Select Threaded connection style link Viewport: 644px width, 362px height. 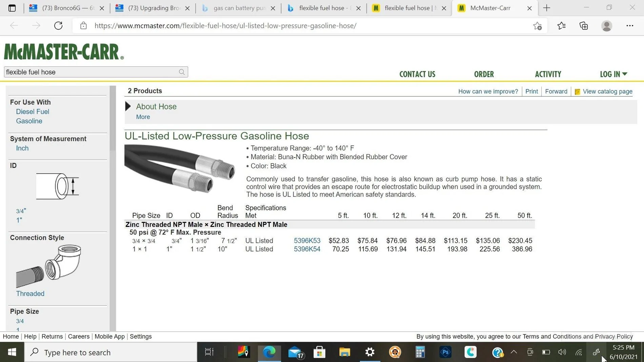point(30,294)
